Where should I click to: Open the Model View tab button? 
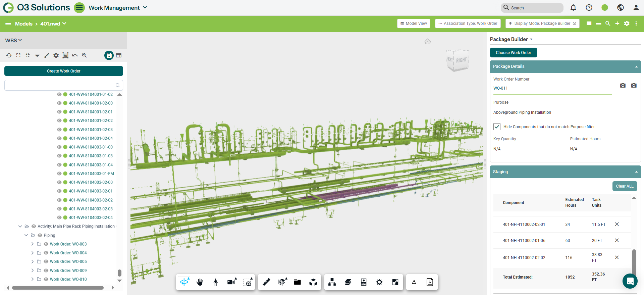pyautogui.click(x=414, y=23)
